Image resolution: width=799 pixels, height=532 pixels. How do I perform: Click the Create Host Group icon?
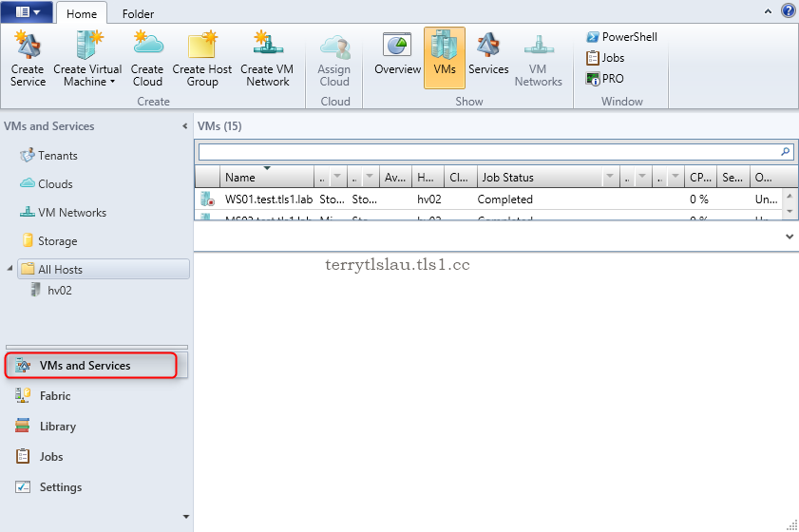pyautogui.click(x=201, y=59)
